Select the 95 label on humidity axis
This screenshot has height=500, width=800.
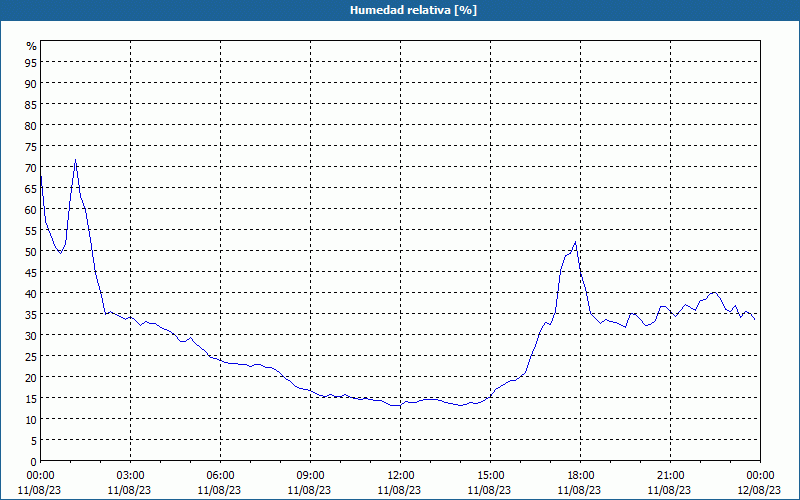click(x=31, y=63)
